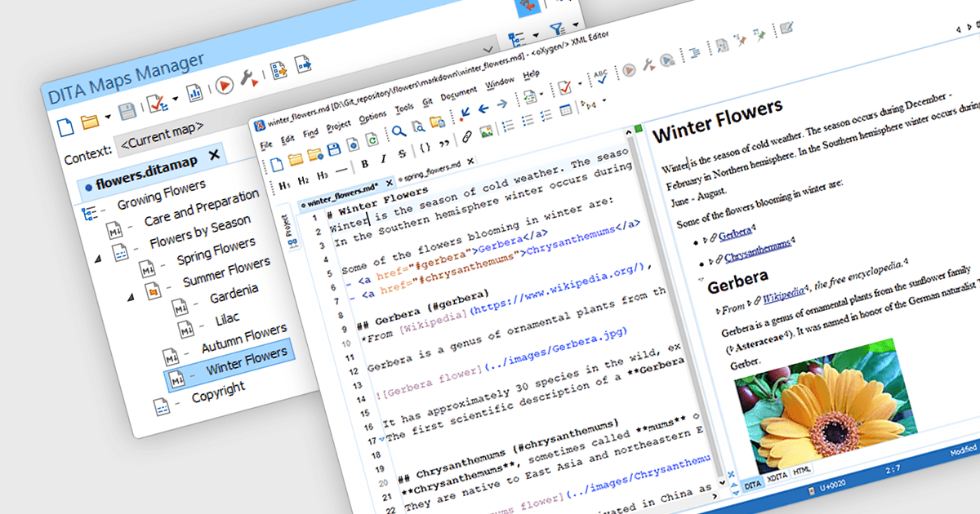Click New file icon in editor toolbar
This screenshot has width=980, height=514.
[277, 163]
